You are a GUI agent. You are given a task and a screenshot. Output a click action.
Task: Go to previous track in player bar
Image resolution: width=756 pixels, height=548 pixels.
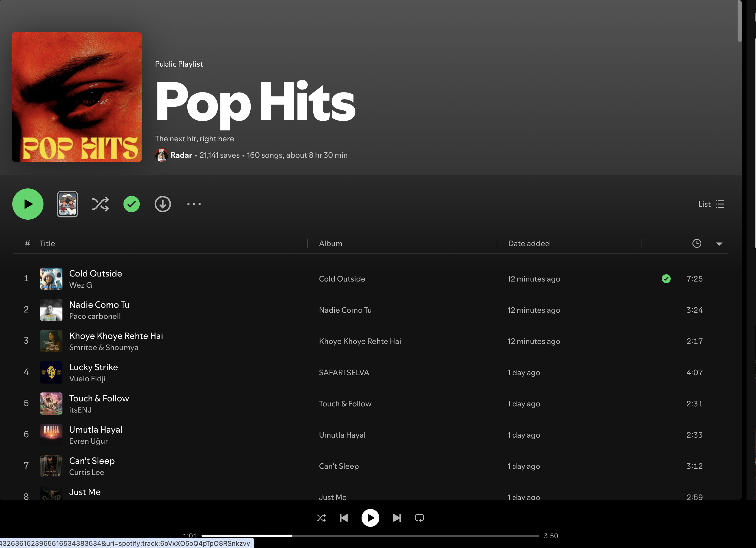pyautogui.click(x=344, y=518)
